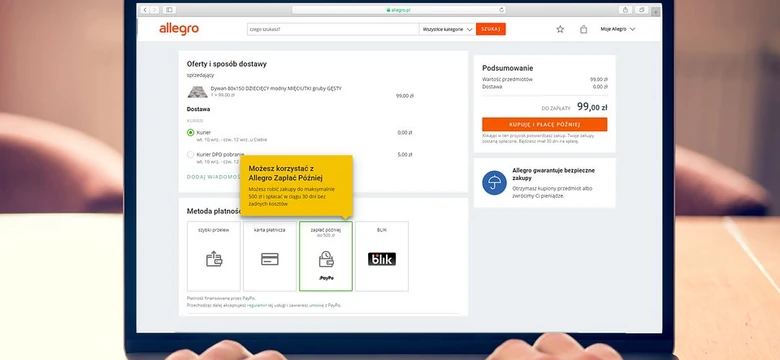
Task: Click the allegro.pl address bar
Action: pos(399,10)
